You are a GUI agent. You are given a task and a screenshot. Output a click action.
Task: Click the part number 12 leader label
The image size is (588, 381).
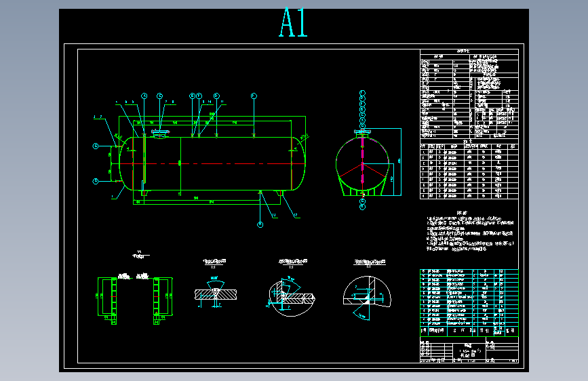(x=296, y=216)
